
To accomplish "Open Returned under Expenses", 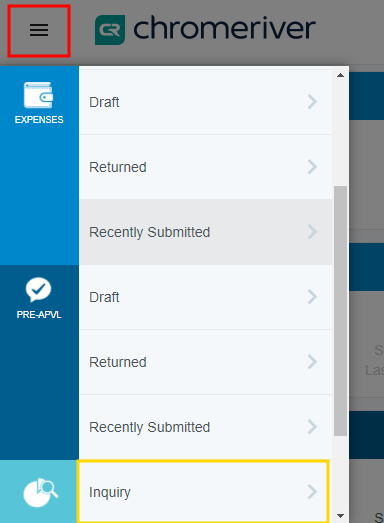I will (x=206, y=167).
